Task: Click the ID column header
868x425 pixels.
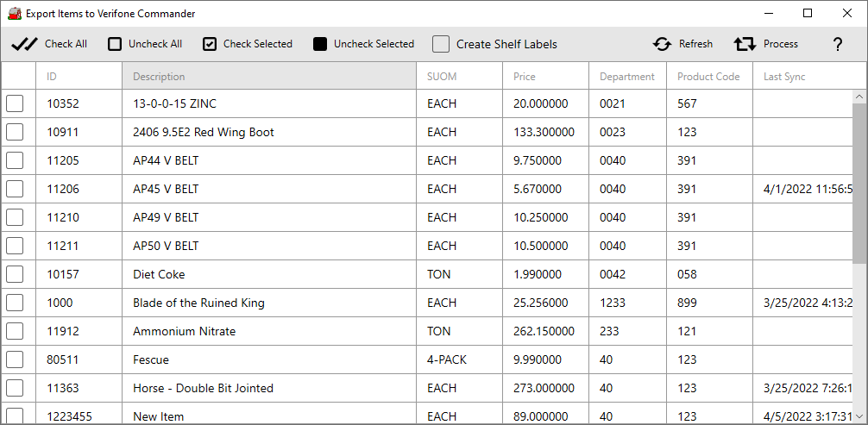Action: [x=79, y=76]
